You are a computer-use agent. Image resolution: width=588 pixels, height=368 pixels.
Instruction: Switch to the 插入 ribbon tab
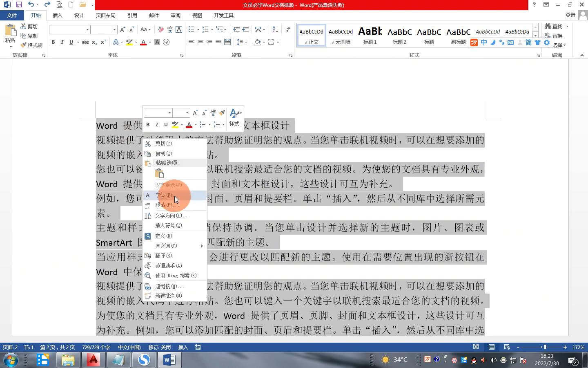point(57,15)
